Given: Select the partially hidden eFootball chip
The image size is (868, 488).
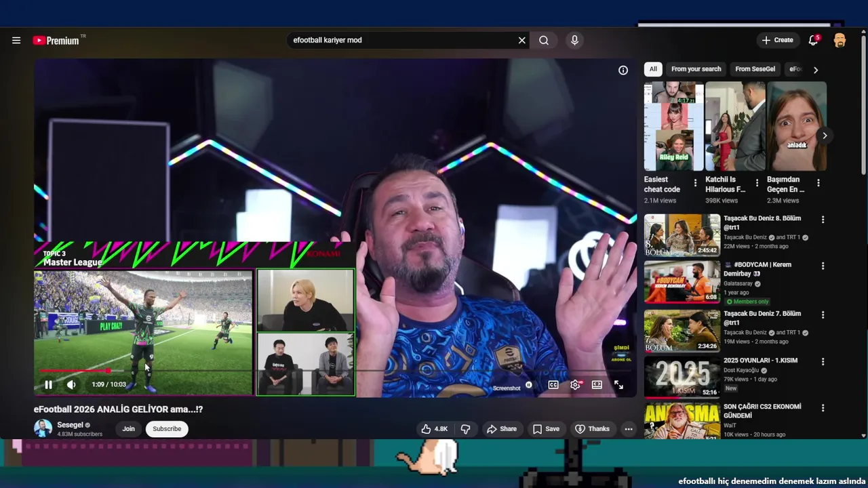Looking at the screenshot, I should pos(795,69).
